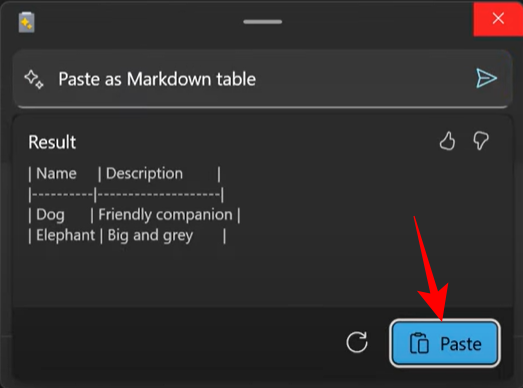
Task: Select the Description header cell in result
Action: [x=144, y=173]
